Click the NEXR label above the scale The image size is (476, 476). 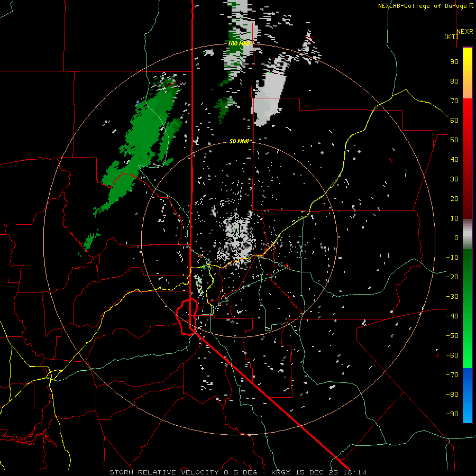(465, 32)
